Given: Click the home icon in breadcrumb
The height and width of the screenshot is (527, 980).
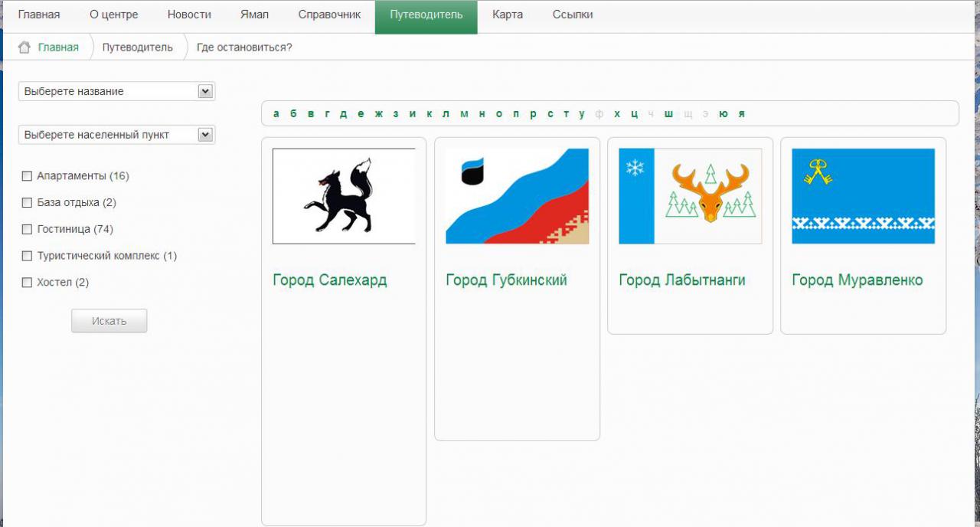Looking at the screenshot, I should [24, 47].
